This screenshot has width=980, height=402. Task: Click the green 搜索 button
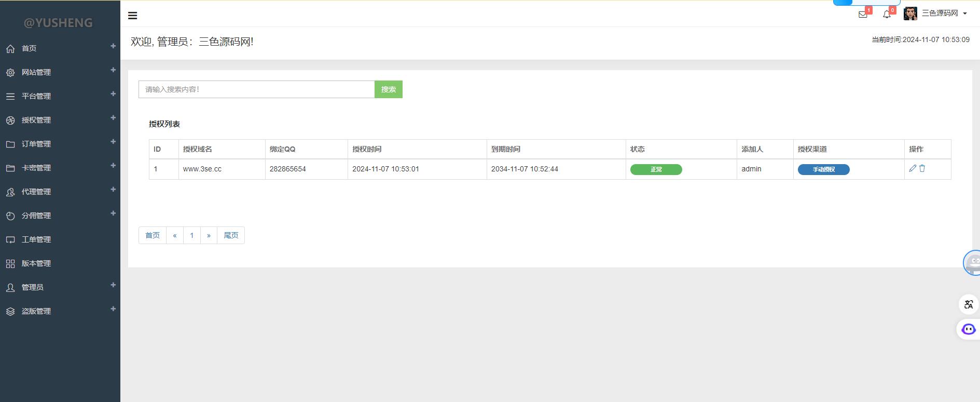coord(388,89)
